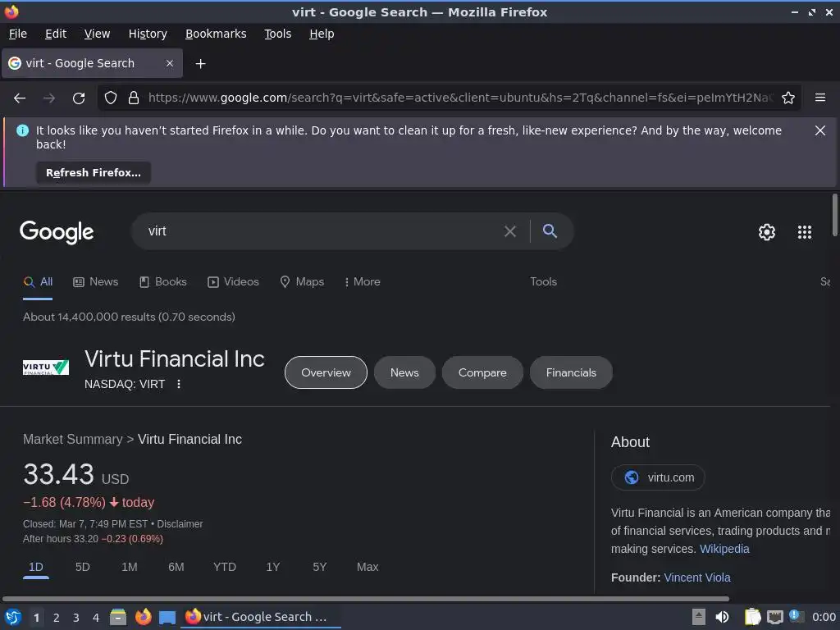Select the Max chart range

(x=367, y=567)
